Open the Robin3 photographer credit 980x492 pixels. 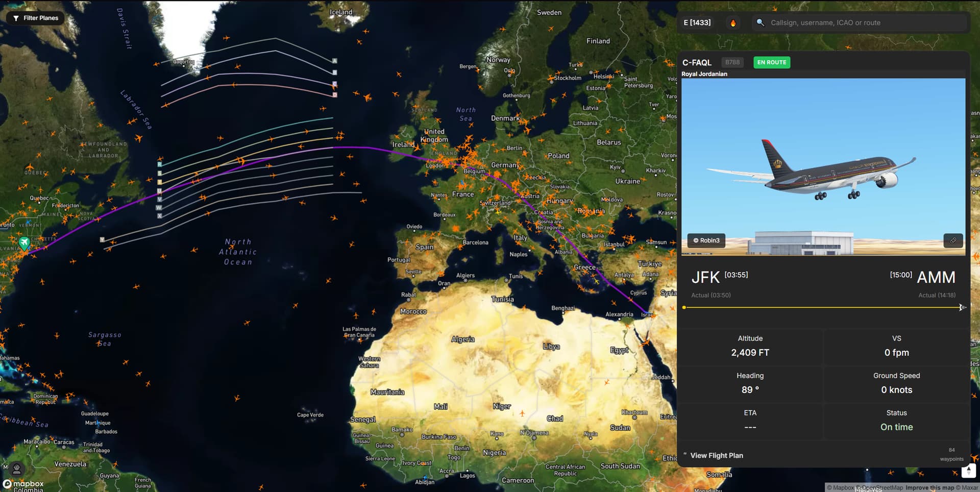706,240
